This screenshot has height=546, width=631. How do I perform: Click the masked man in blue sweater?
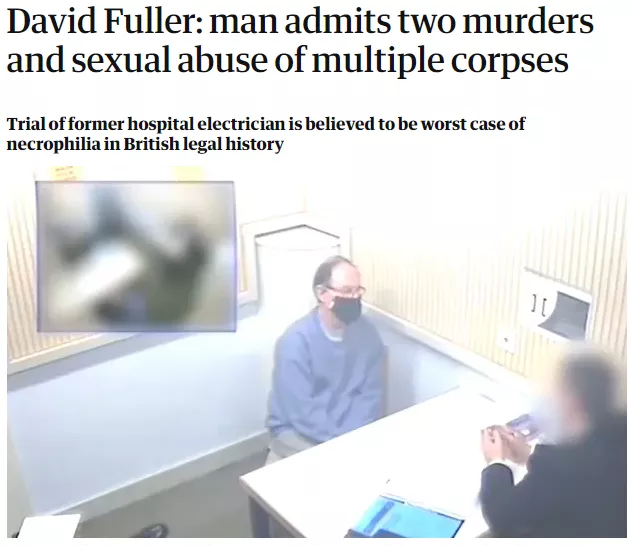326,358
